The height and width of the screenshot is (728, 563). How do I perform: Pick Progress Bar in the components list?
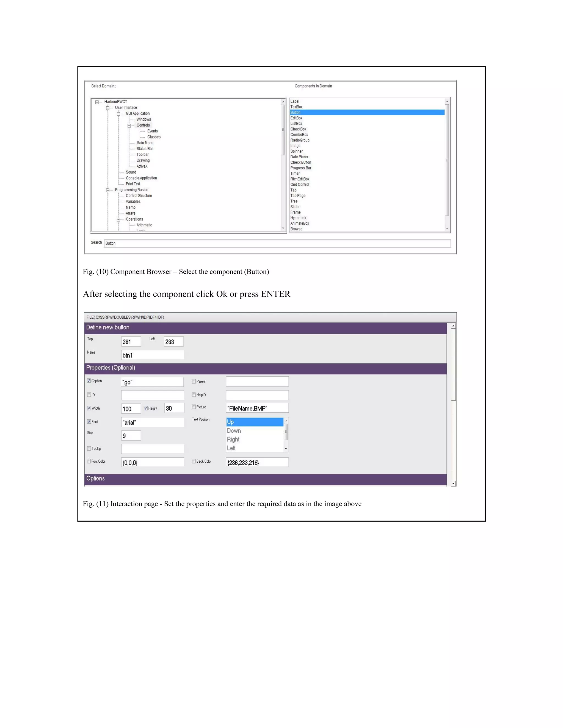pyautogui.click(x=300, y=168)
